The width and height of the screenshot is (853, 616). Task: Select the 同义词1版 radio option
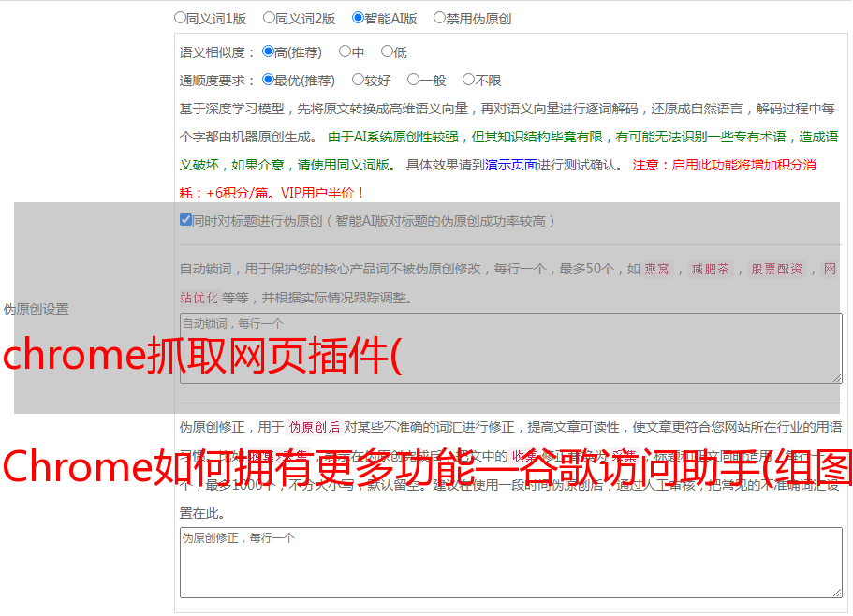(180, 18)
